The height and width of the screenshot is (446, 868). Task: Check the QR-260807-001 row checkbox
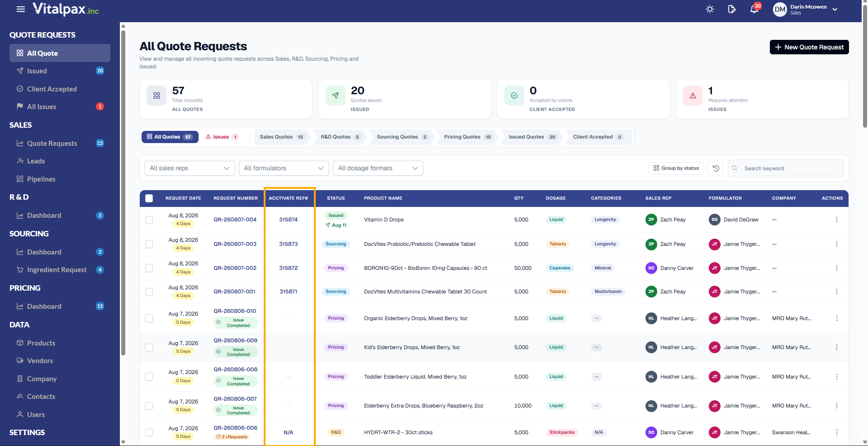149,292
